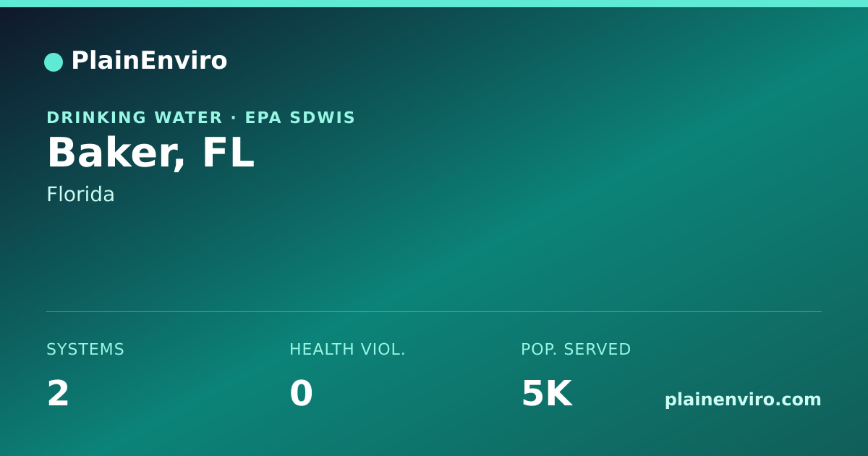868x456 pixels.
Task: Select the POP. SERVED stat label
Action: [576, 350]
